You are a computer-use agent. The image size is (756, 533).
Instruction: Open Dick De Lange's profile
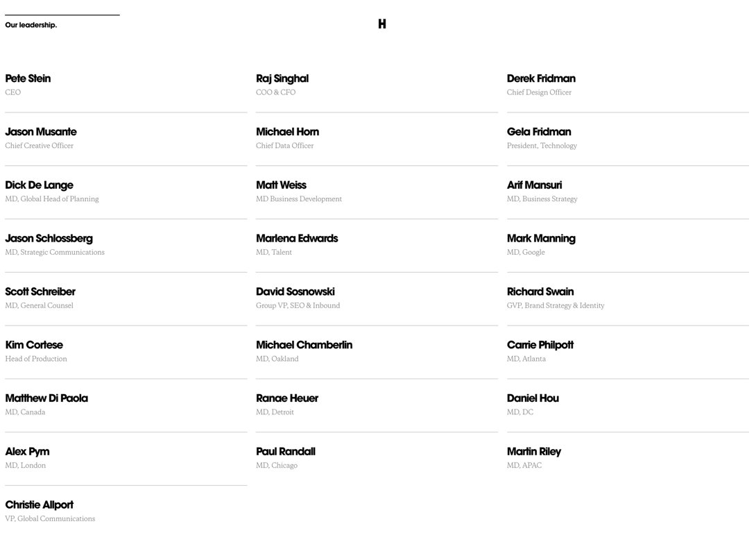point(39,185)
